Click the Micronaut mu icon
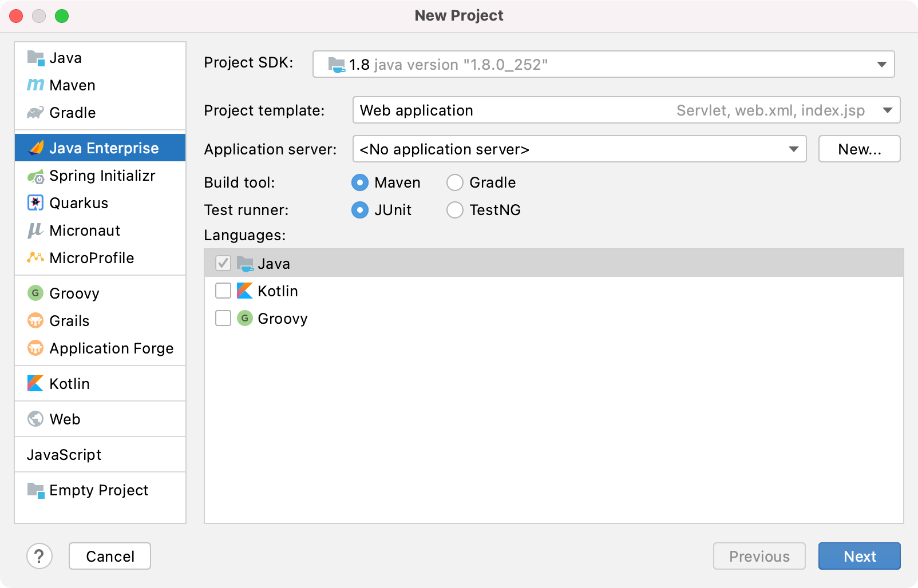The height and width of the screenshot is (588, 918). (x=35, y=231)
